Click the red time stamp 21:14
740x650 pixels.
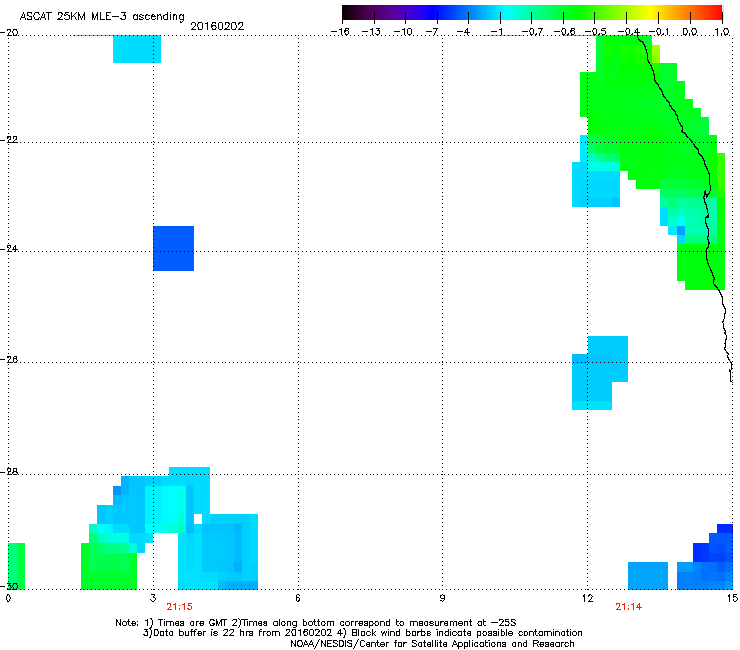tap(628, 607)
